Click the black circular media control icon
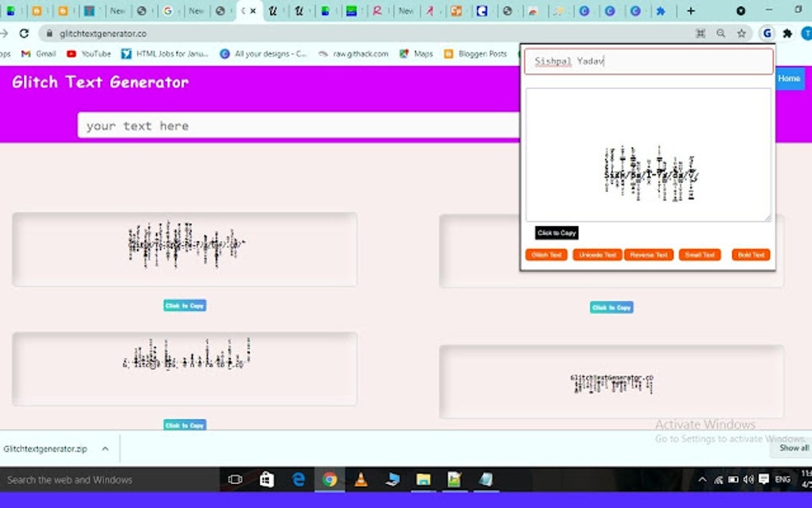The width and height of the screenshot is (812, 508). tap(741, 11)
